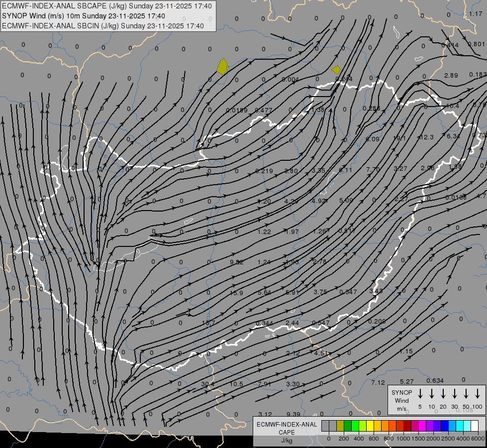
Task: Click the SBCAPE title line in header
Action: coord(107,6)
